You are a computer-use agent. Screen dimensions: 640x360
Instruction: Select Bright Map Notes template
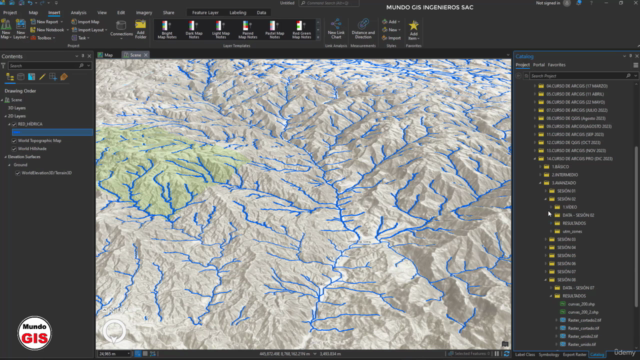click(x=167, y=30)
